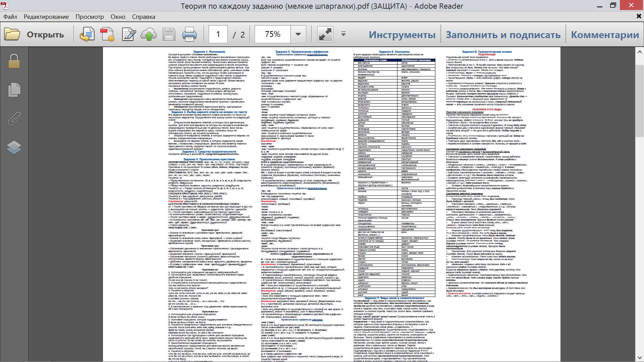Click the Задание 5. Правописание суффиксов heading
644x362 pixels.
tap(302, 52)
